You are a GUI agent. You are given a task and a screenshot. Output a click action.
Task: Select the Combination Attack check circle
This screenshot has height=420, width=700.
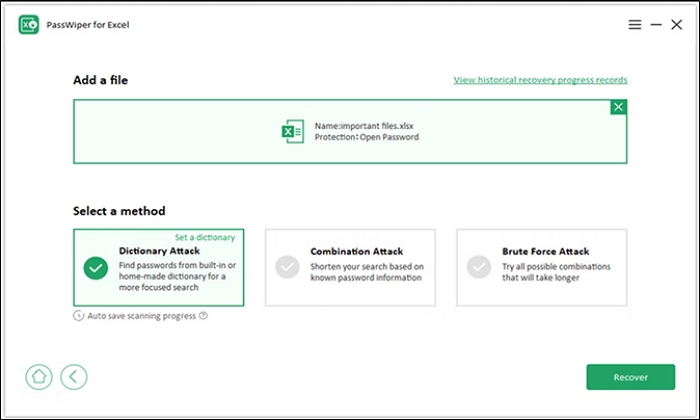click(287, 267)
